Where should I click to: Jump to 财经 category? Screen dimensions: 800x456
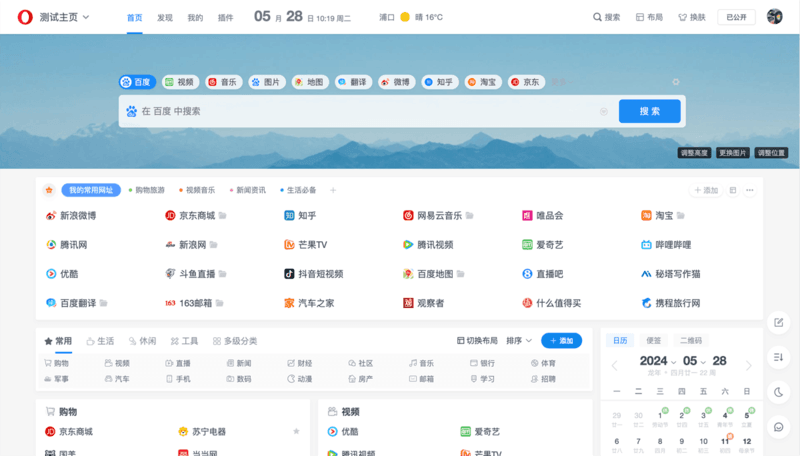[x=299, y=363]
